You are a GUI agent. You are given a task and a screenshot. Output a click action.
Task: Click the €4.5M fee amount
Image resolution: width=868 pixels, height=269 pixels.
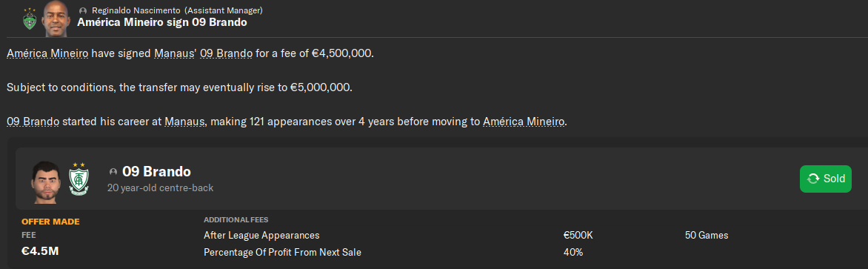(x=40, y=251)
